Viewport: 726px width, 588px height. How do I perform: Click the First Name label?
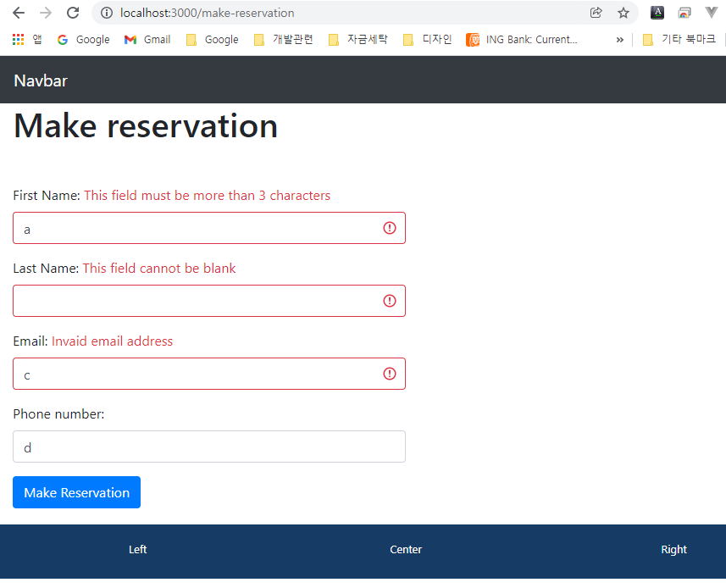coord(47,196)
